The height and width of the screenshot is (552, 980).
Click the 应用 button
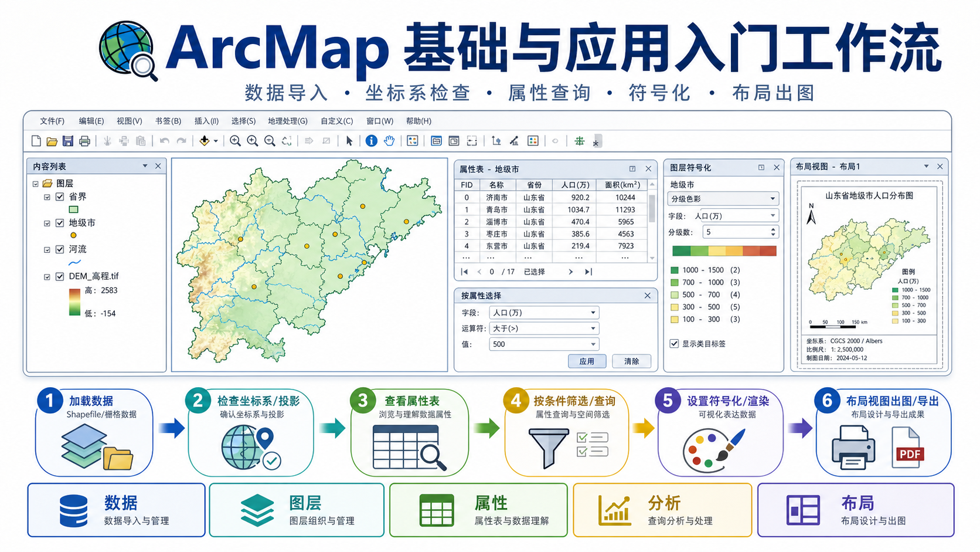587,361
